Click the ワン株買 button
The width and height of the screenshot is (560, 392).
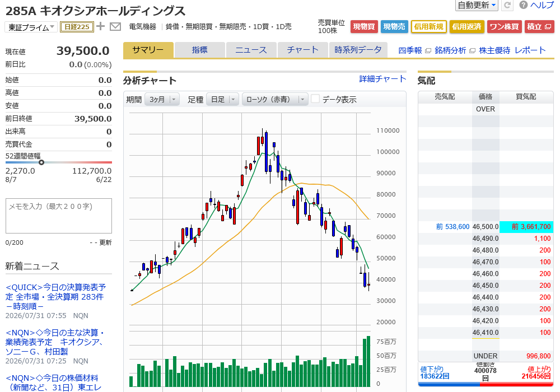point(505,27)
